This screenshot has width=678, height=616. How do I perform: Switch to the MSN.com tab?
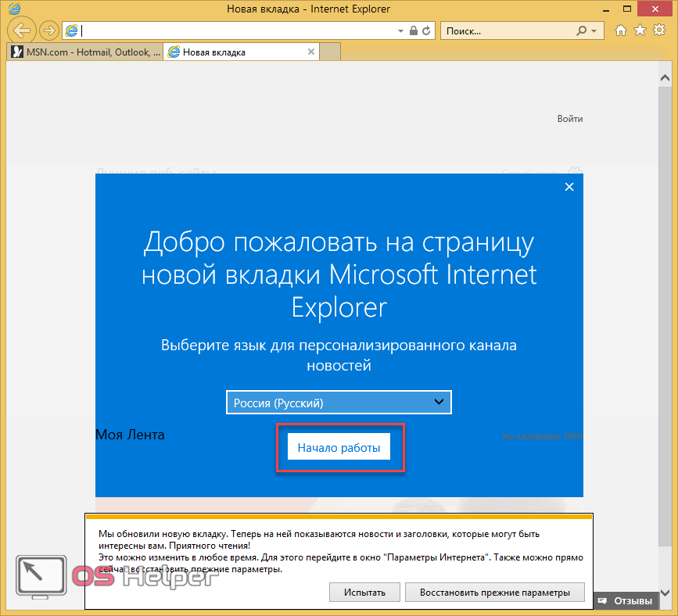84,52
